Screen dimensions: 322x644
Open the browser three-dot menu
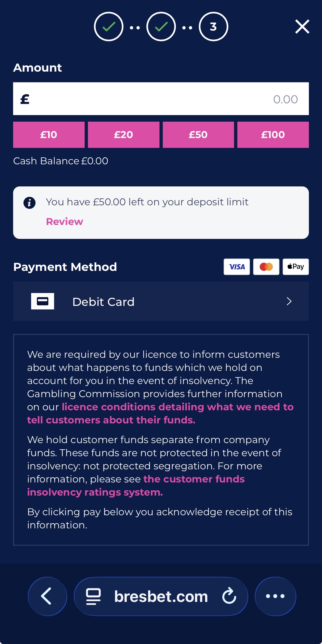275,596
